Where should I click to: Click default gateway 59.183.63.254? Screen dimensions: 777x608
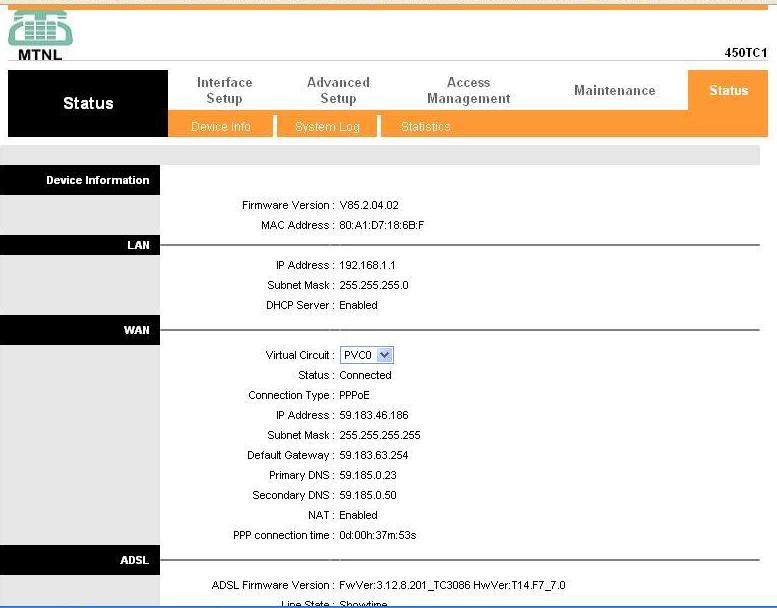pos(374,455)
